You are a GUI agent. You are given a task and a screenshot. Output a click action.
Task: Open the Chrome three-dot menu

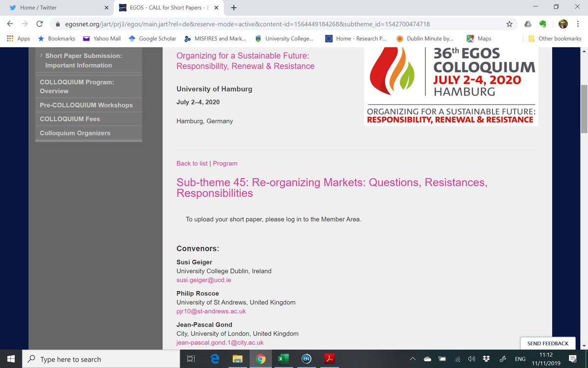(579, 24)
